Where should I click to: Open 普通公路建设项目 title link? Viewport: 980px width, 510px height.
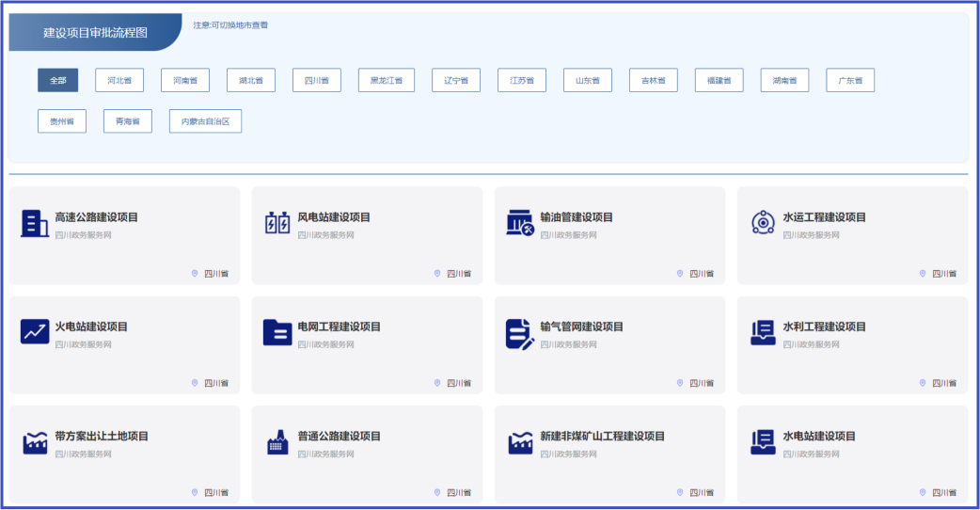(339, 437)
